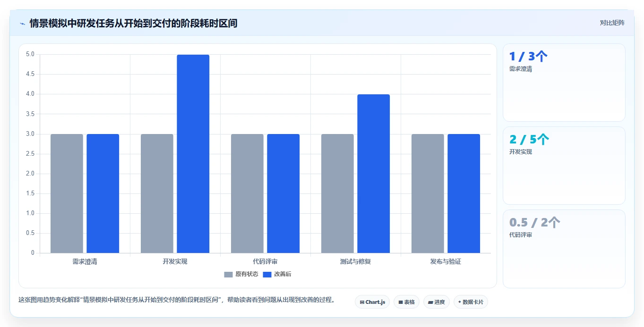Click the gray 测试与修复 bar

point(337,193)
